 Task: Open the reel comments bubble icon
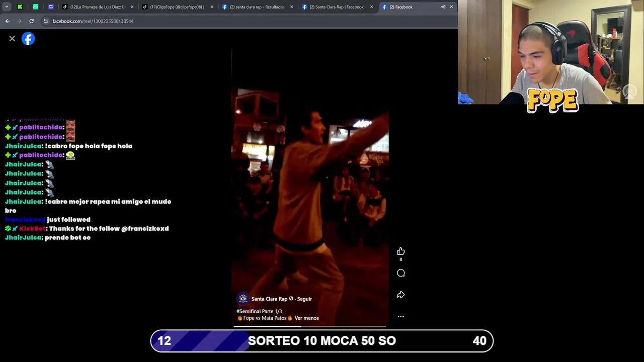click(x=400, y=273)
